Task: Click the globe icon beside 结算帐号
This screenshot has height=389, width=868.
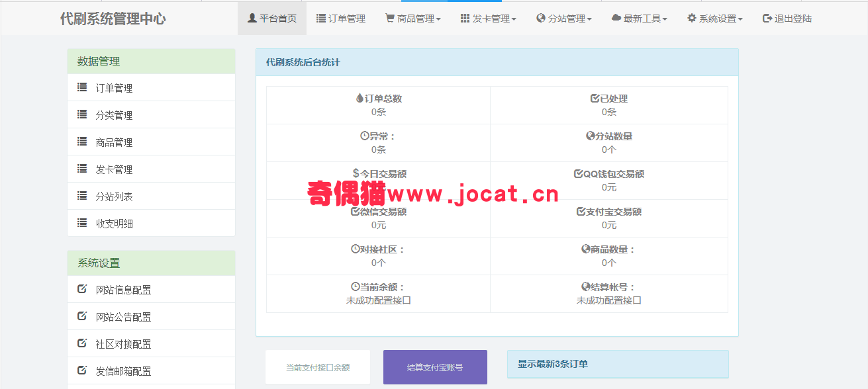Action: 585,287
